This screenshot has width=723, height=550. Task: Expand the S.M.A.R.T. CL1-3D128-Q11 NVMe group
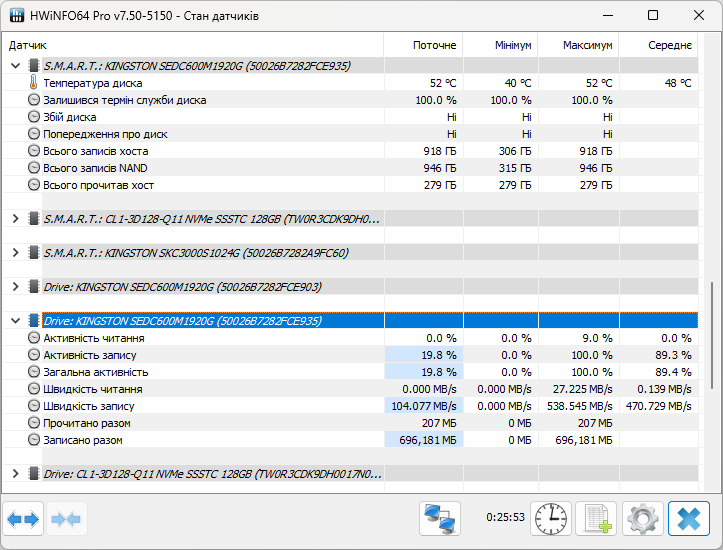[15, 218]
